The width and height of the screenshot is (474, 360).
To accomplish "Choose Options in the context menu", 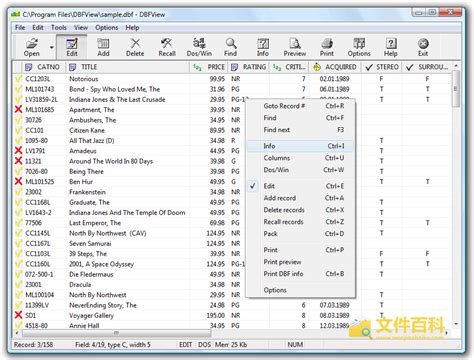I will click(300, 290).
